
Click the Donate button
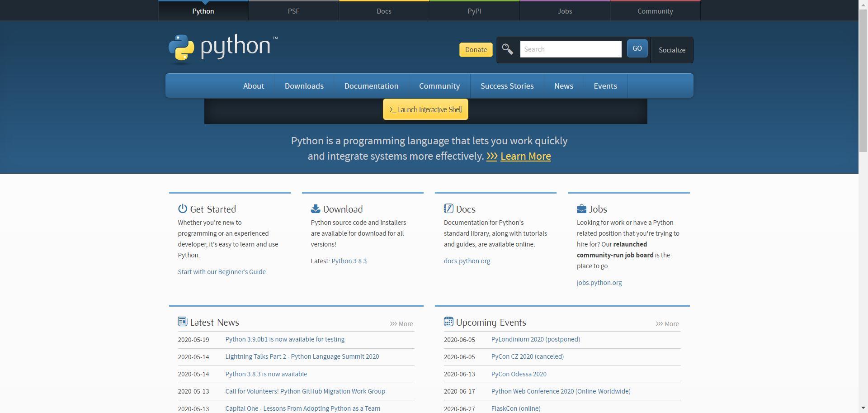click(475, 49)
